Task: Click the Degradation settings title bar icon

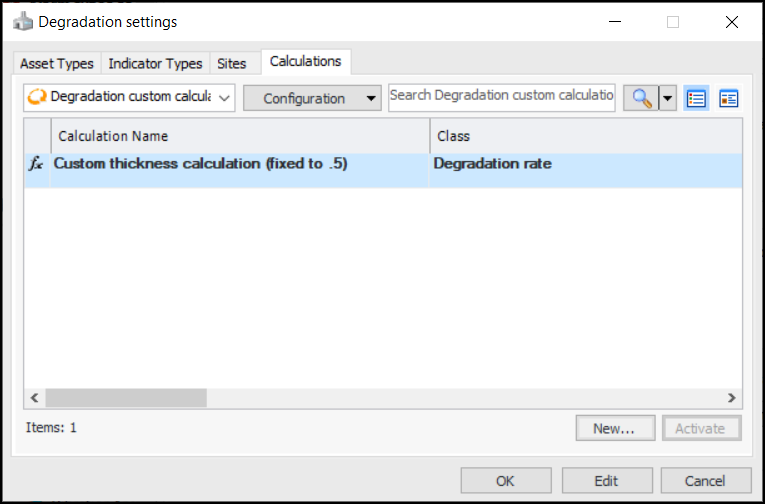Action: coord(23,21)
